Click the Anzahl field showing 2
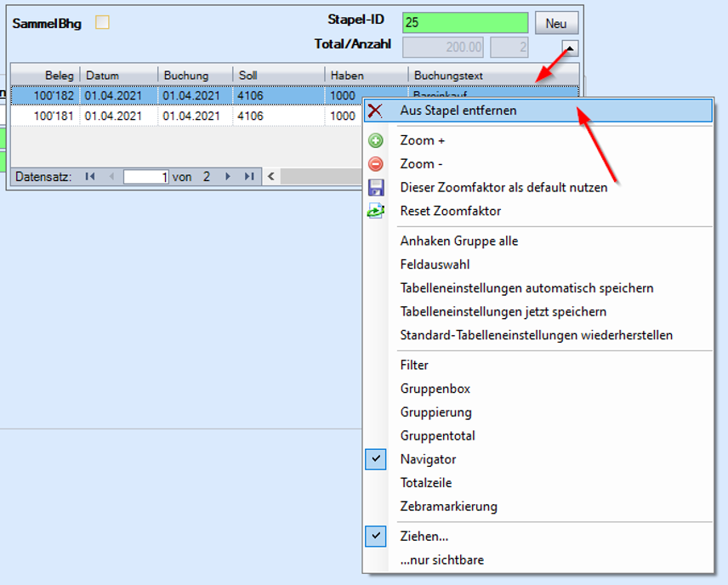The height and width of the screenshot is (585, 728). coord(509,47)
